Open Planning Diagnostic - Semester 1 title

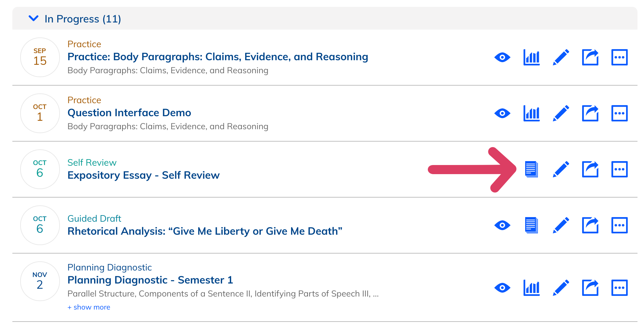[x=150, y=280]
